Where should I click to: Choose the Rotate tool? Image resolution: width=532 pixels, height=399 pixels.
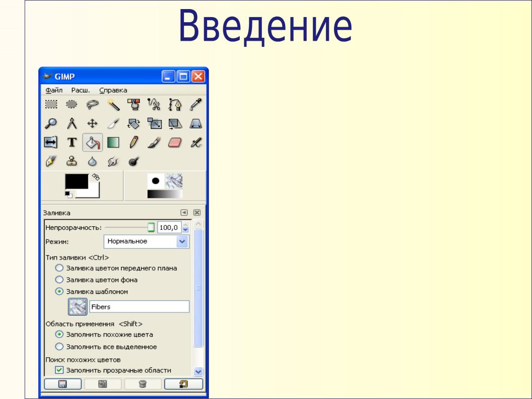pos(134,123)
